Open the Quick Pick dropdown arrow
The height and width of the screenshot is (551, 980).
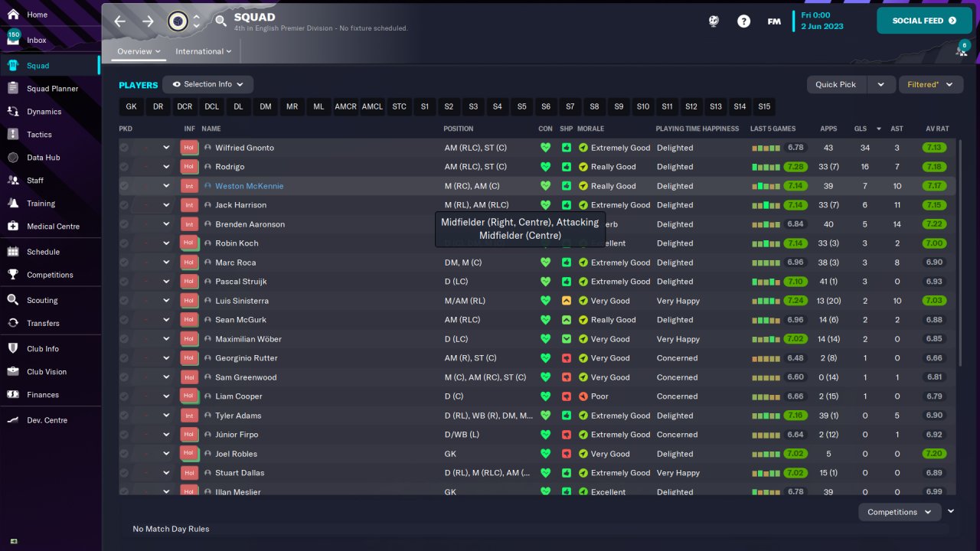click(880, 84)
